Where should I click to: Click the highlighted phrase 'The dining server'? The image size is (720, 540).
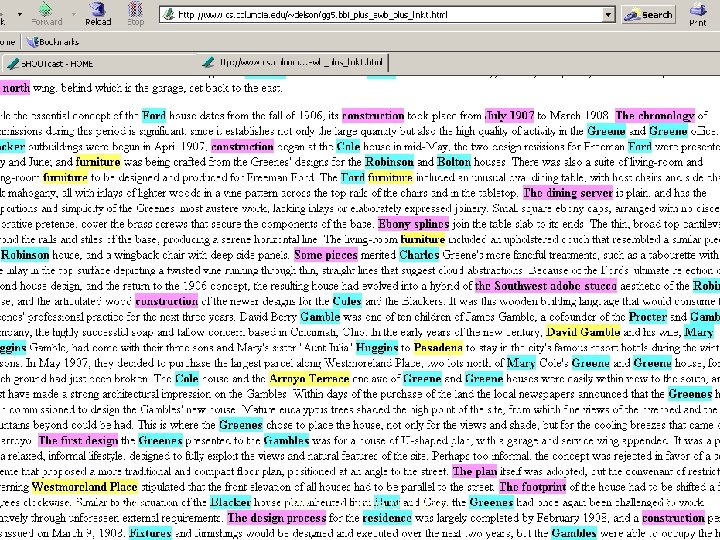(568, 192)
